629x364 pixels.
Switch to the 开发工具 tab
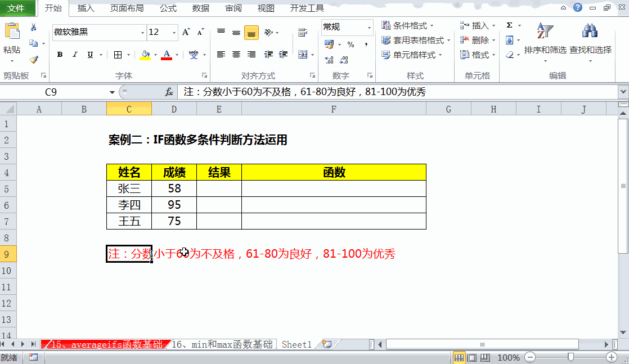[x=307, y=8]
